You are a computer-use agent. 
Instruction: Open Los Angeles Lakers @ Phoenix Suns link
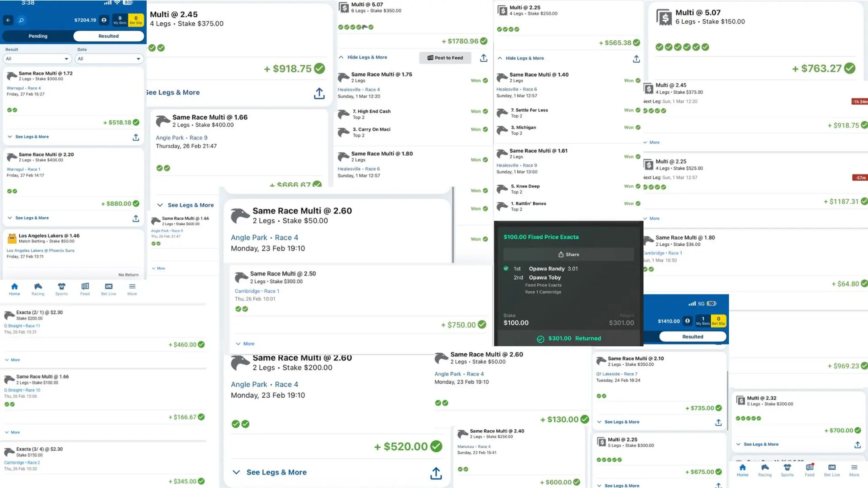[x=40, y=250]
